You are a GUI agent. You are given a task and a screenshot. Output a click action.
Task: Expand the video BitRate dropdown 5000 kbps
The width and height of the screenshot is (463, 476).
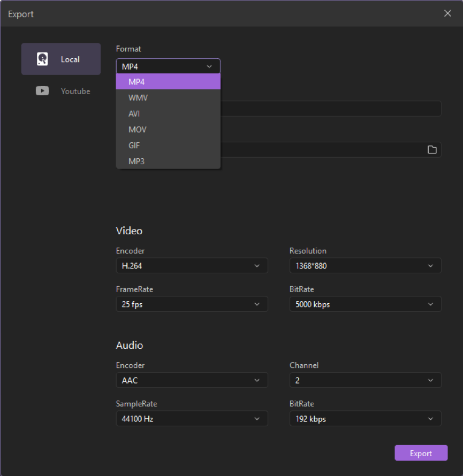coord(365,304)
